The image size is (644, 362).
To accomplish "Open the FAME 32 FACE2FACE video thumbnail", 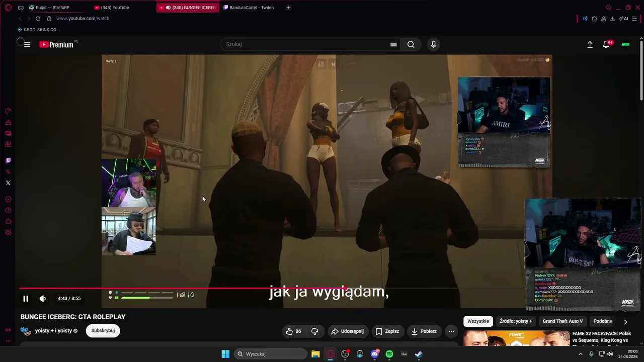I will click(516, 338).
